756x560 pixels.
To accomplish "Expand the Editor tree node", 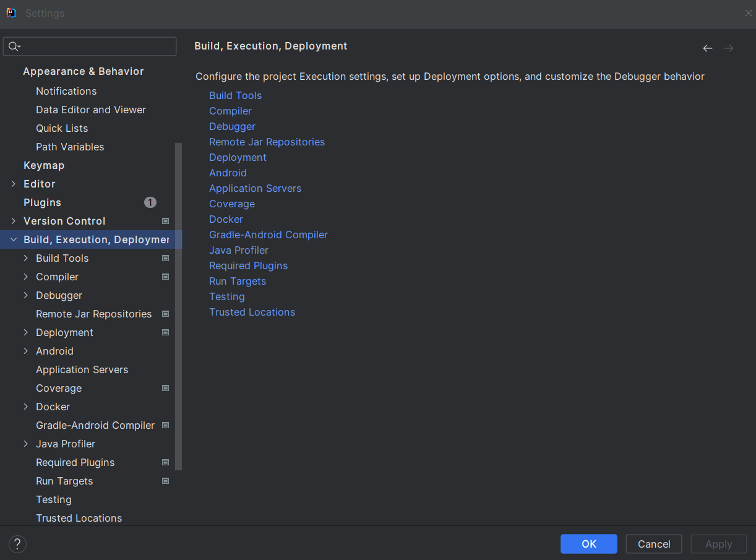I will [x=14, y=184].
